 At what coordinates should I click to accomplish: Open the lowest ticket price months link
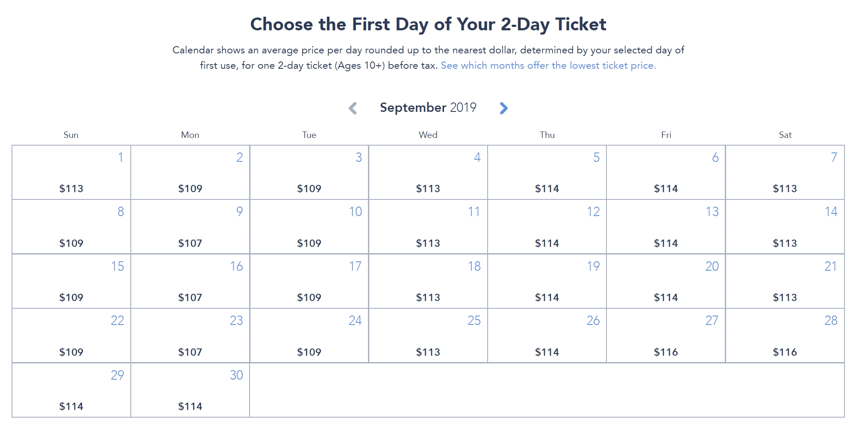548,65
